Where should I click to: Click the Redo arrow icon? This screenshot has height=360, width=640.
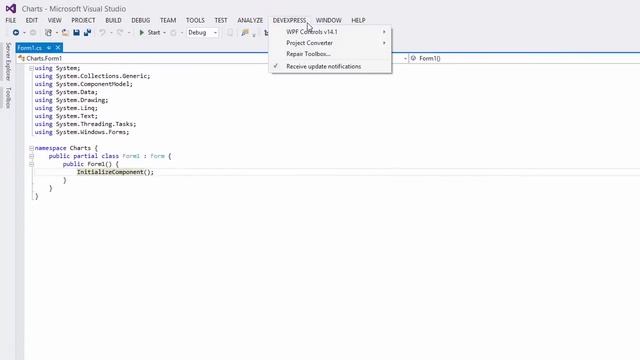[120, 33]
